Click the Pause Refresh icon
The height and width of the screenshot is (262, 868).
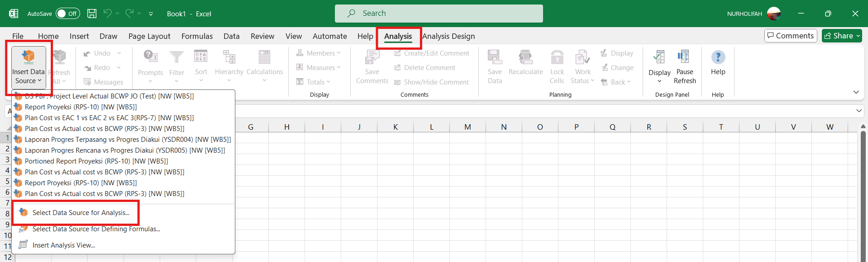pyautogui.click(x=684, y=57)
